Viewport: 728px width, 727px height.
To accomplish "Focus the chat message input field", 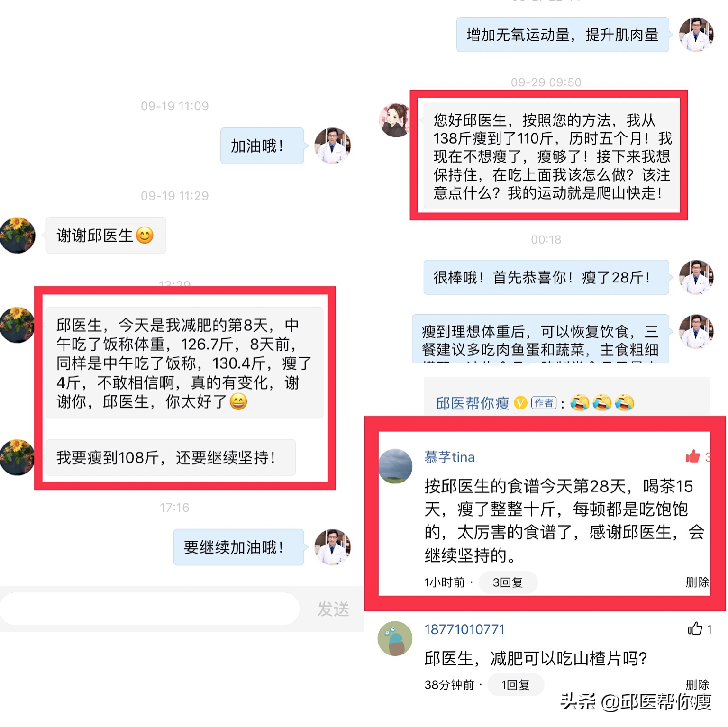I will [x=150, y=609].
